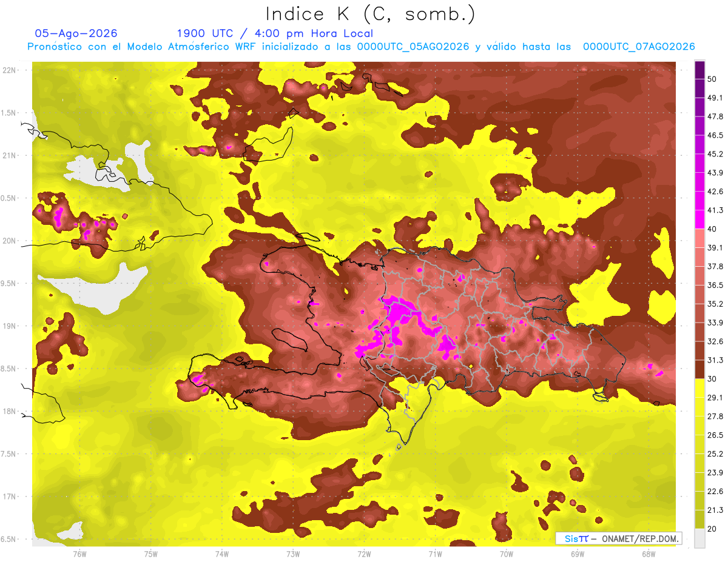Viewport: 728px width, 562px height.
Task: Click the colorbar value "26.5"
Action: point(715,435)
